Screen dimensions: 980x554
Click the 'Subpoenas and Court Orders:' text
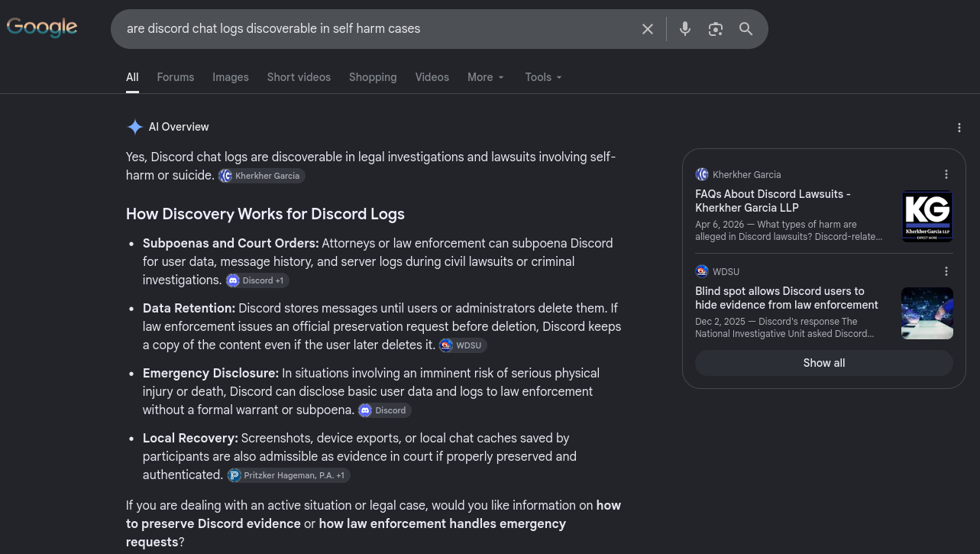point(231,244)
